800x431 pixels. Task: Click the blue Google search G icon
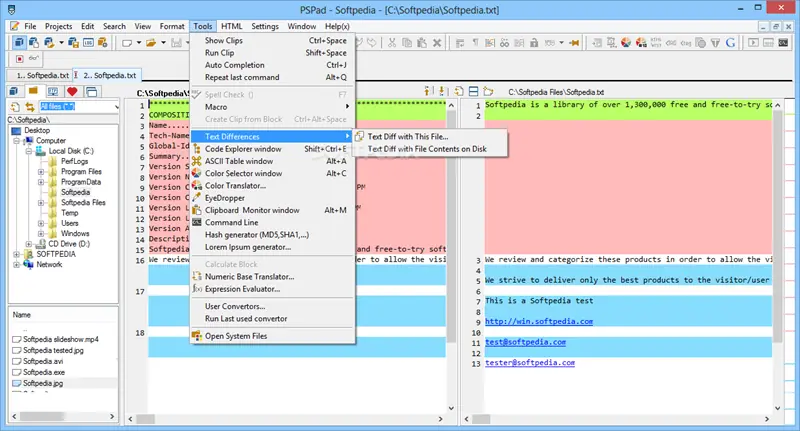pyautogui.click(x=730, y=43)
